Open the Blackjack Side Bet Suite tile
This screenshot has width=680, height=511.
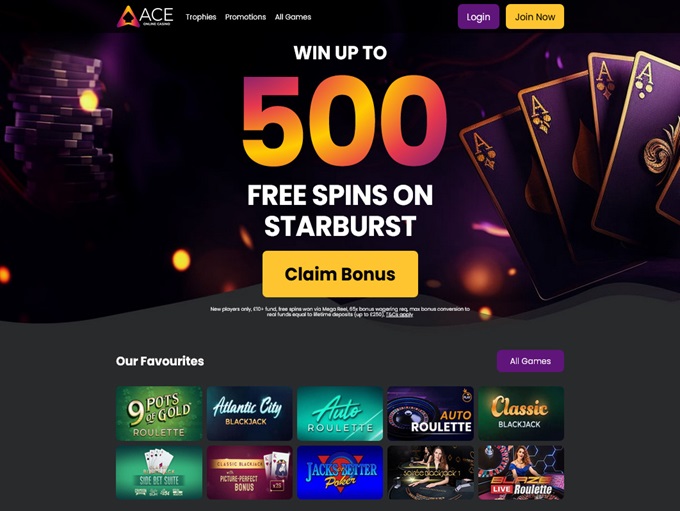click(x=159, y=472)
